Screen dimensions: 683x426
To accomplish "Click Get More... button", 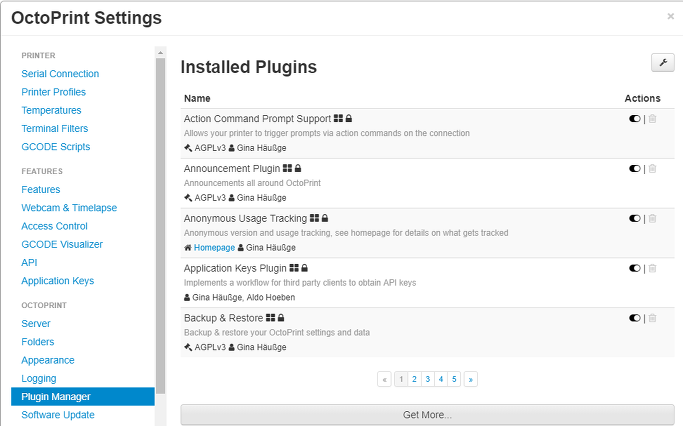I will pyautogui.click(x=427, y=415).
